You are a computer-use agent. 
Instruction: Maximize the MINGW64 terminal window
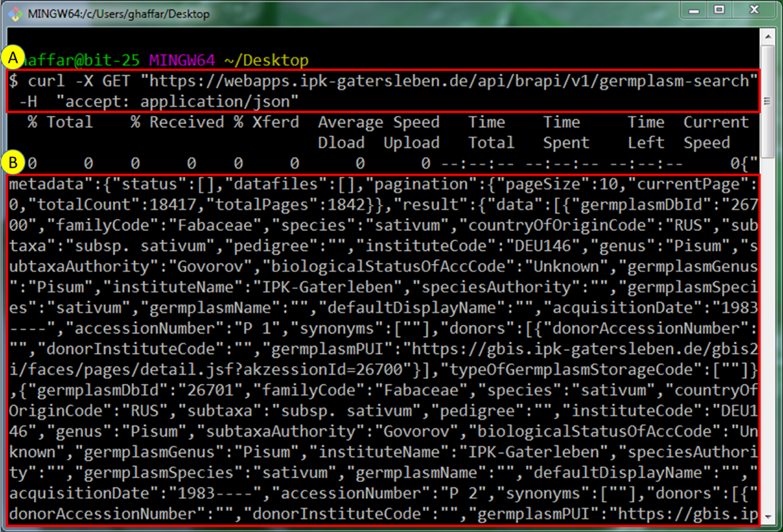pyautogui.click(x=719, y=10)
